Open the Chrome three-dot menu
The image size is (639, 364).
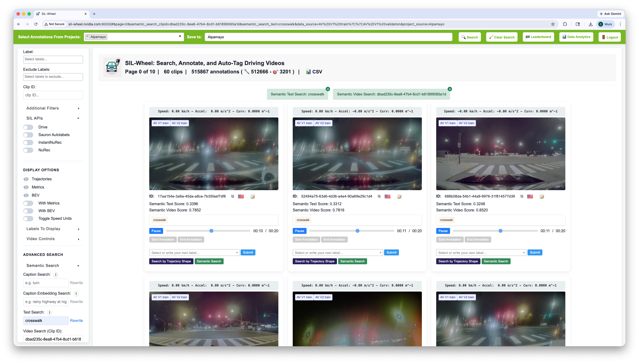pyautogui.click(x=620, y=24)
